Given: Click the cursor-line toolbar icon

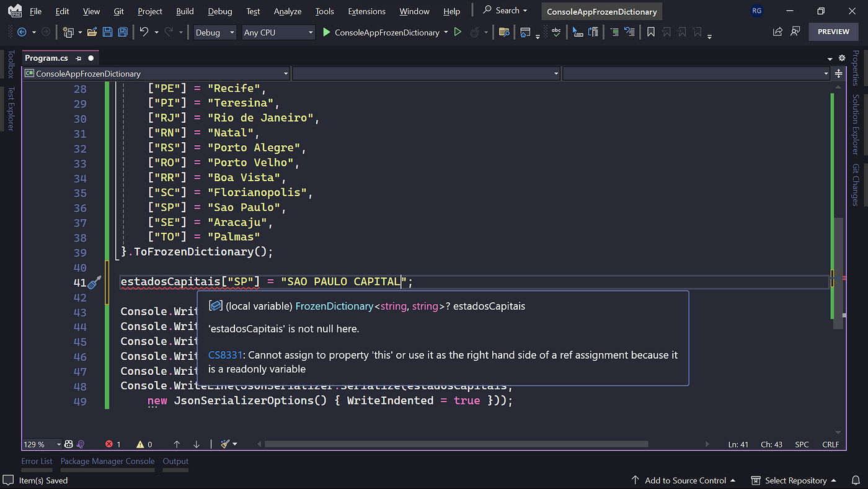Looking at the screenshot, I should [x=578, y=32].
